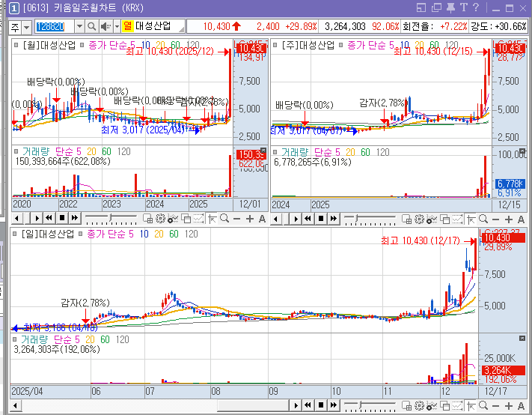This screenshot has height=415, width=532.
Task: Toggle square before 거래량 in weekly volume panel
Action: [x=275, y=152]
